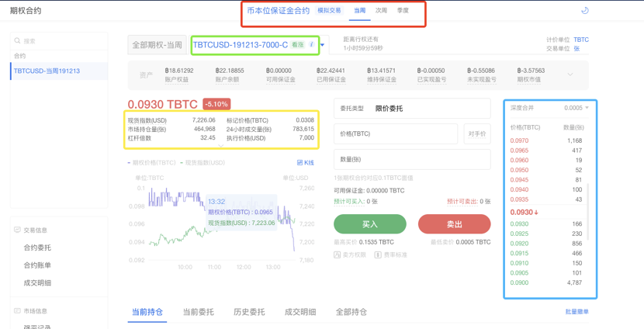Click 批量撤单 link
This screenshot has width=644, height=329.
576,312
